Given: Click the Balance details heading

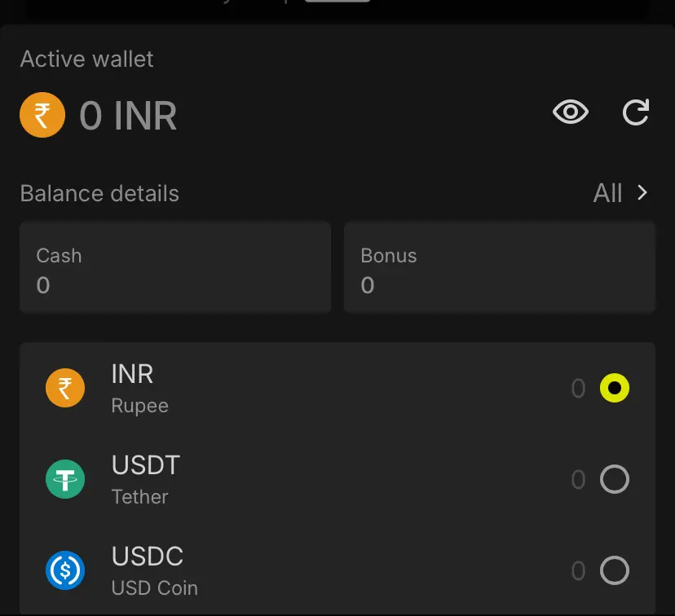Looking at the screenshot, I should 99,194.
